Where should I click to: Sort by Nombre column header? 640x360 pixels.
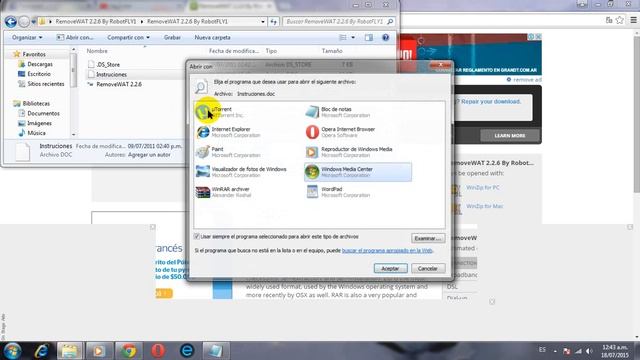[97, 51]
